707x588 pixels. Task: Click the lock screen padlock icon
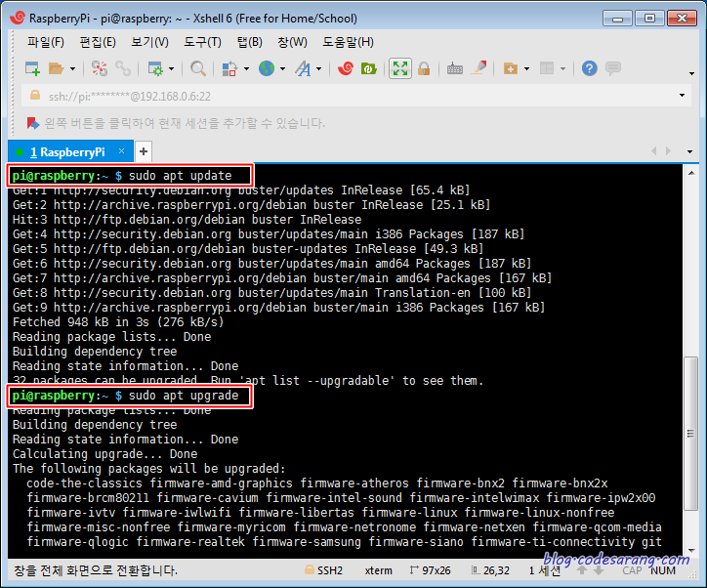(x=424, y=68)
